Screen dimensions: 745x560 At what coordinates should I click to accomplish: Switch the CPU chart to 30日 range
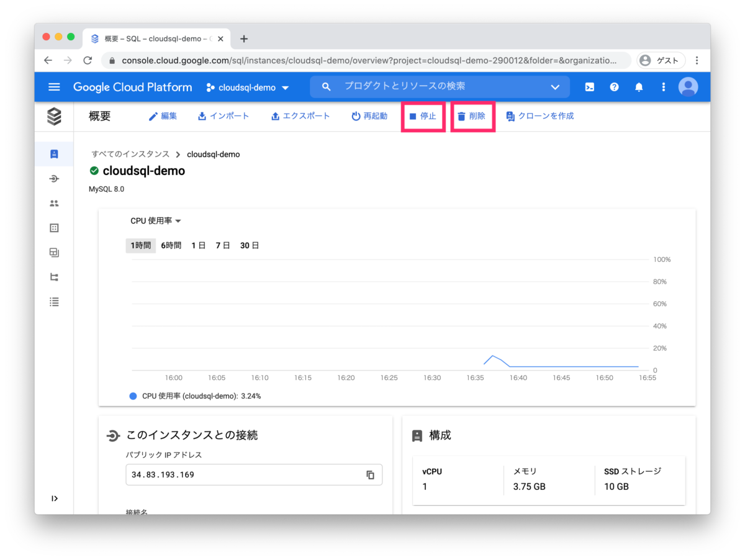click(250, 245)
